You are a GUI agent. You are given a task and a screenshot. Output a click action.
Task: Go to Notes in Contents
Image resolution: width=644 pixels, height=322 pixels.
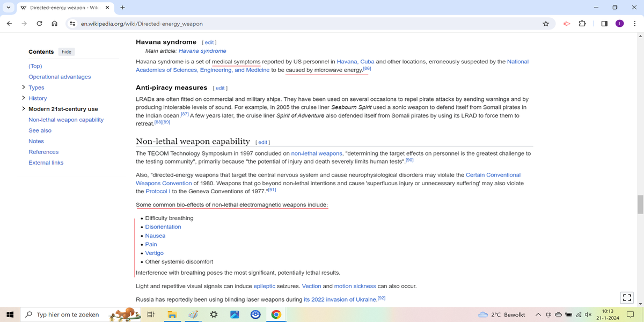click(x=36, y=141)
